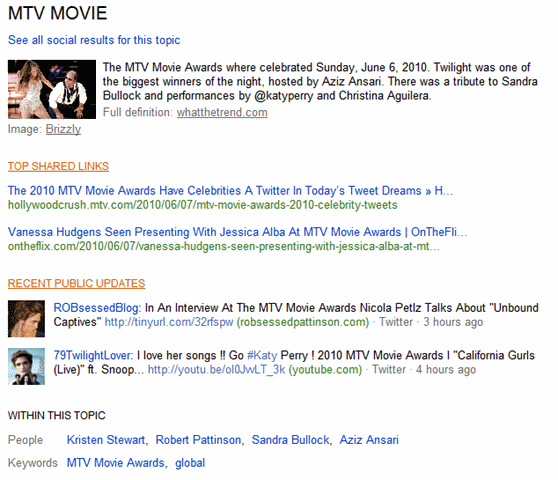
Task: Select Kristen Stewart in People
Action: coord(106,440)
